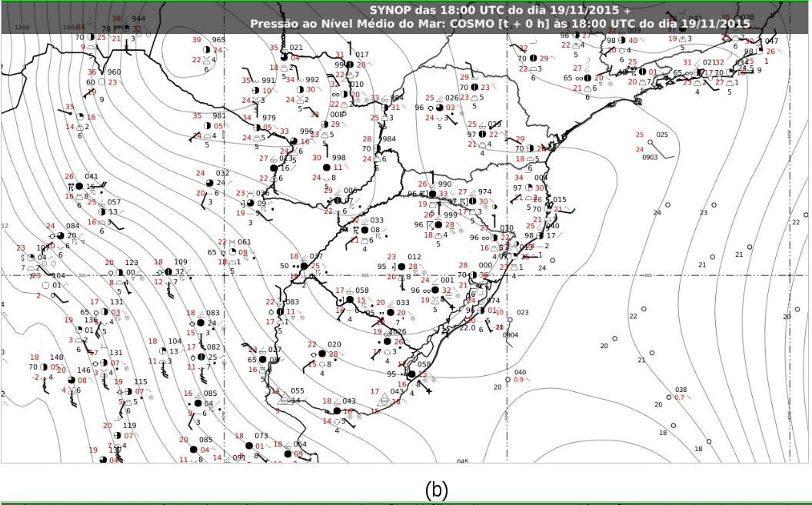Click the filled station circle labeled 041
Screen dimensions: 812x505
click(78, 186)
